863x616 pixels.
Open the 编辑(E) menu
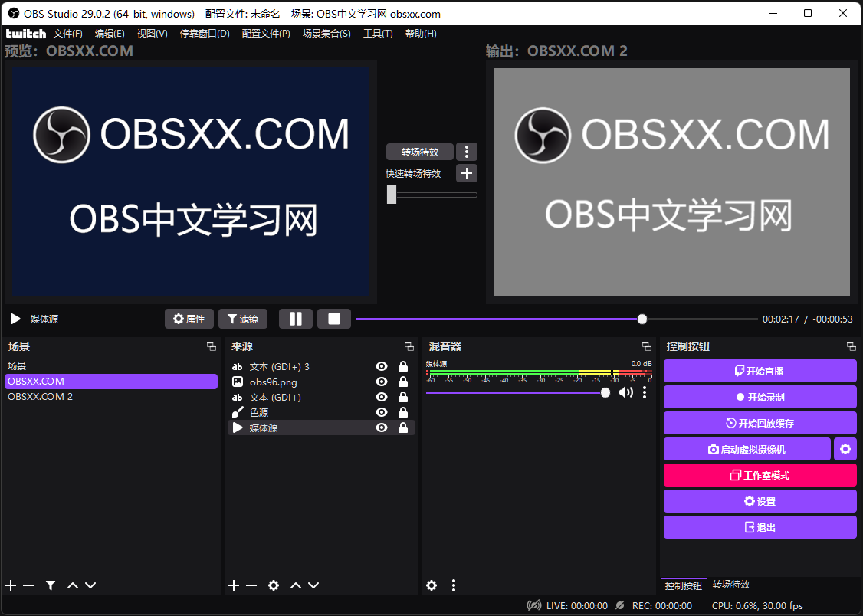110,34
